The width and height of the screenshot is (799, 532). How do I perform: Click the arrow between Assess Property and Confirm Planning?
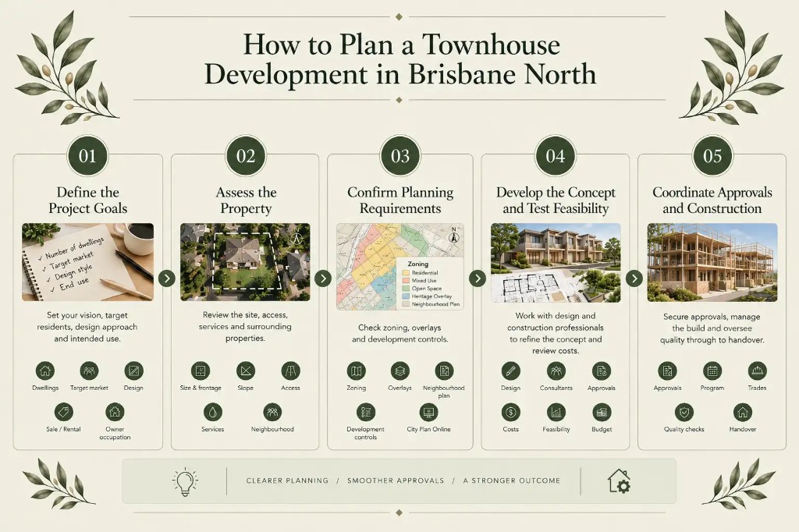point(323,278)
